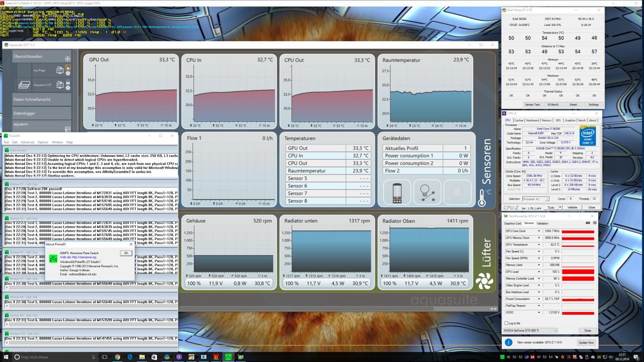Click Reset button in Real Temp
The width and height of the screenshot is (644, 362).
pos(573,105)
